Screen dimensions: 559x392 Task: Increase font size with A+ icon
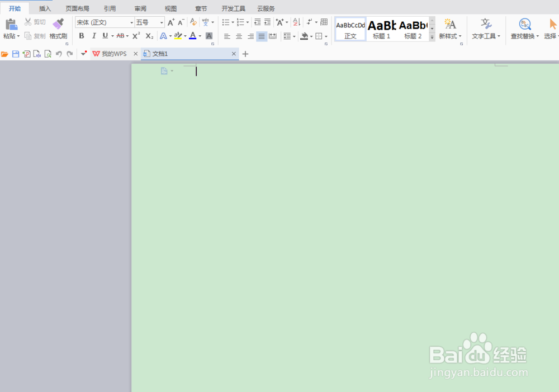point(171,22)
